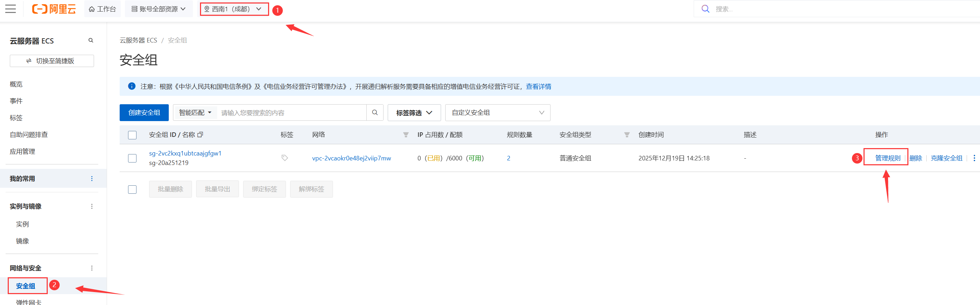The width and height of the screenshot is (980, 305).
Task: Tick the bottom batch-action checkbox
Action: click(132, 189)
